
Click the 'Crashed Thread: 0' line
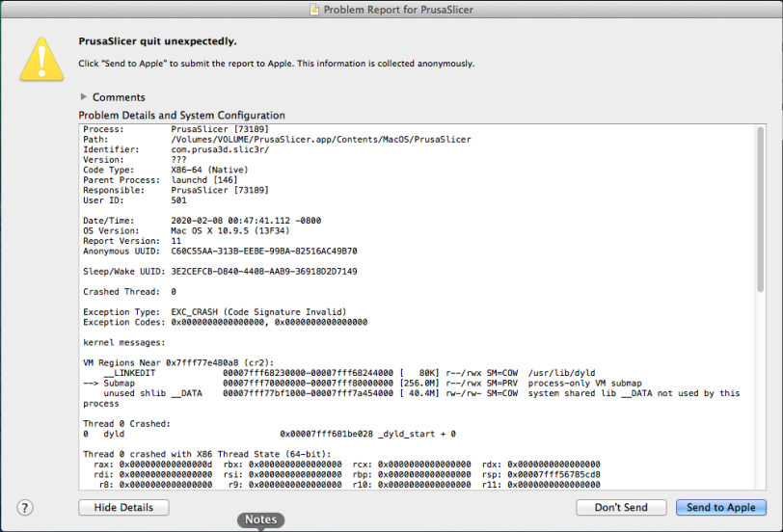click(130, 291)
